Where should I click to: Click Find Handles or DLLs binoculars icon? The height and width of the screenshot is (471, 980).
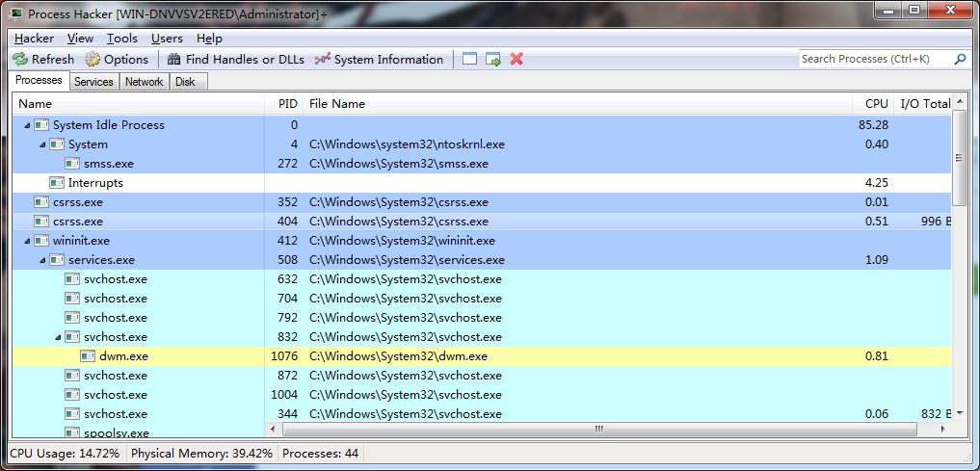point(174,60)
